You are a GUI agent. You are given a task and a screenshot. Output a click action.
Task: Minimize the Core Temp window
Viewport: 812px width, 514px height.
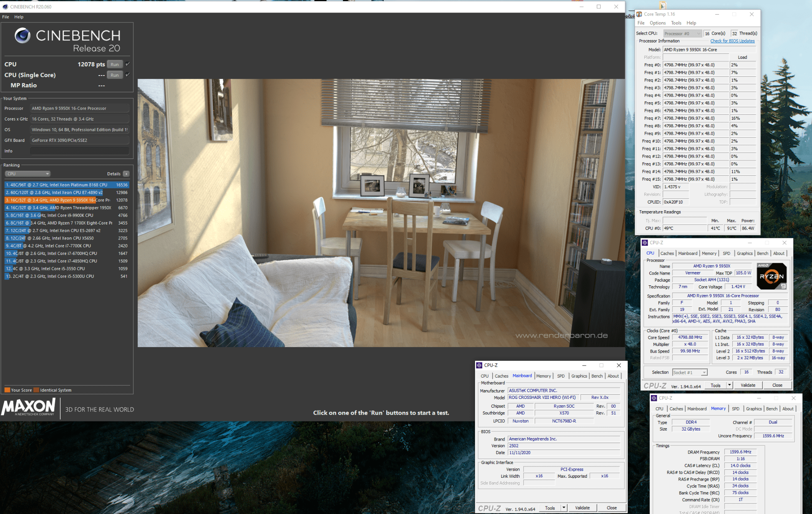pyautogui.click(x=717, y=14)
